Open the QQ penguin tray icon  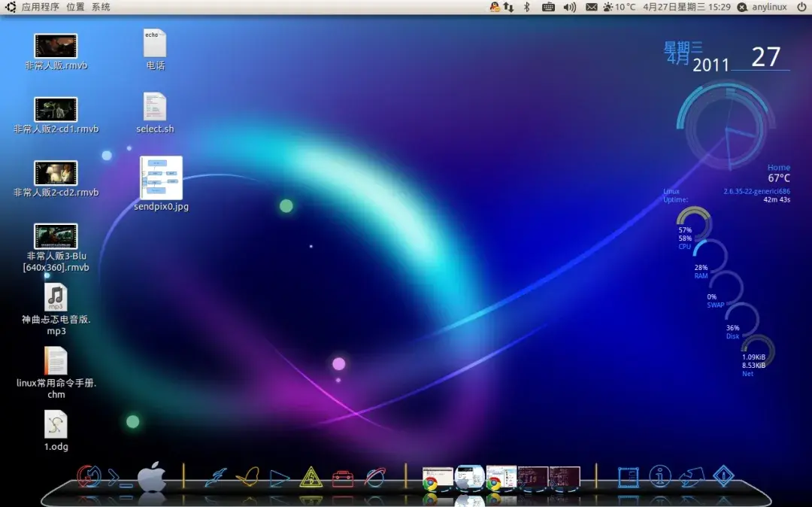tap(495, 7)
